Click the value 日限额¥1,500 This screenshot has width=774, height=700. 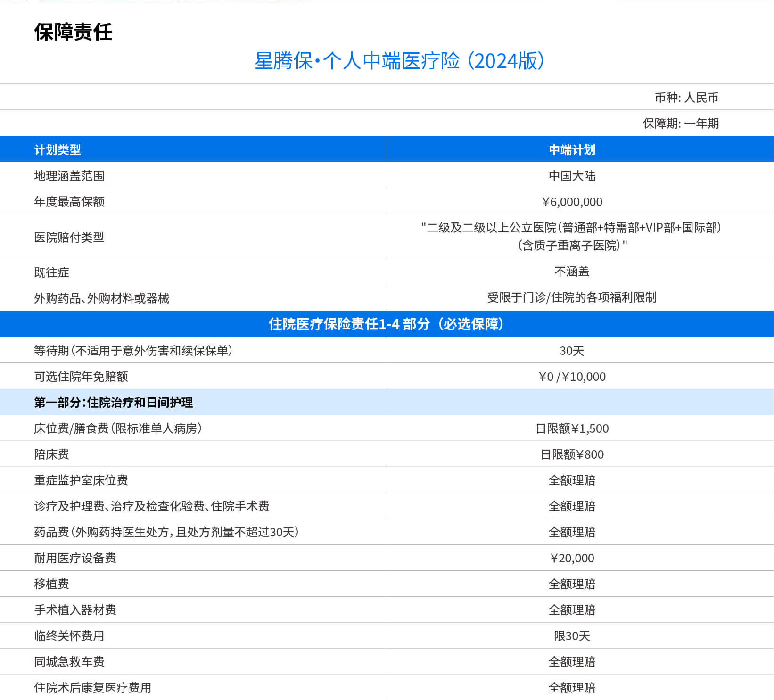click(x=572, y=428)
